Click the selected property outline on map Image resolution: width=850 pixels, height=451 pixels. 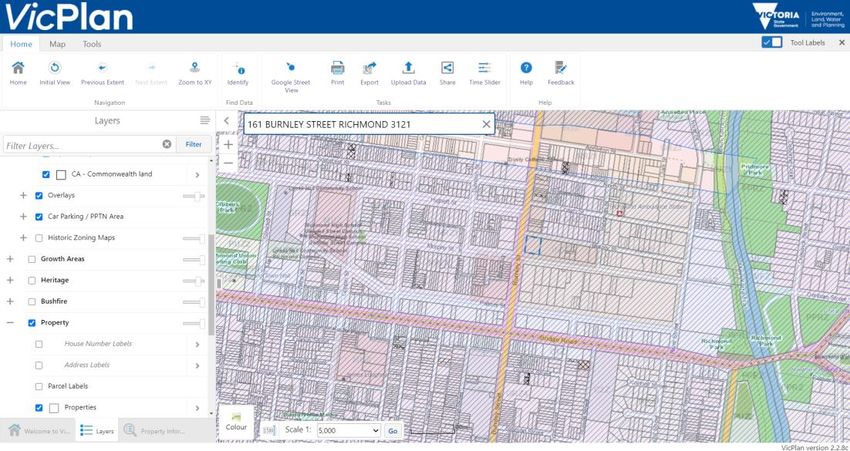click(x=533, y=246)
